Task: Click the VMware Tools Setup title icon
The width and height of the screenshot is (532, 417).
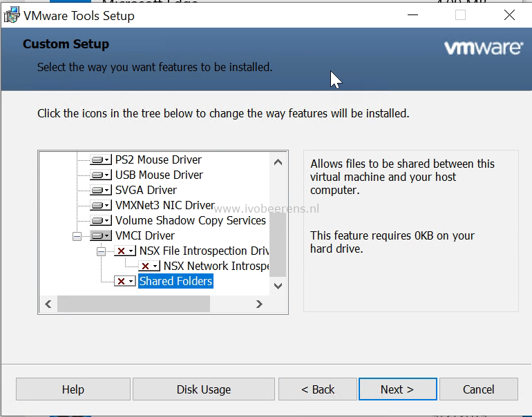Action: point(12,15)
